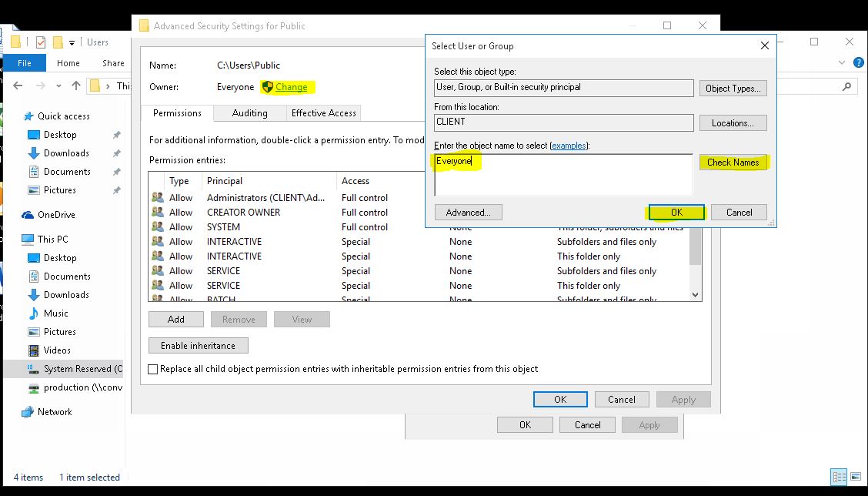The width and height of the screenshot is (868, 496).
Task: Click the Explorer help question mark icon
Action: coord(859,62)
